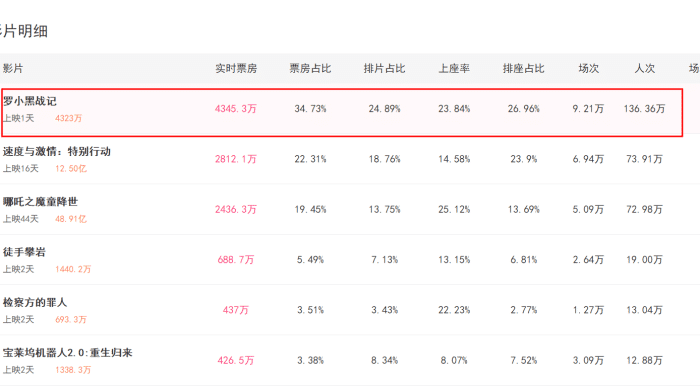700x387 pixels.
Task: Sort by the 场次 column header
Action: [x=588, y=69]
